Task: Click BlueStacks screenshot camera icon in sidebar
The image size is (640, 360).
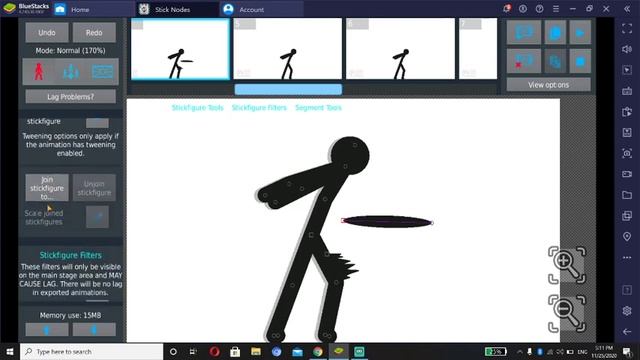Action: click(x=627, y=153)
